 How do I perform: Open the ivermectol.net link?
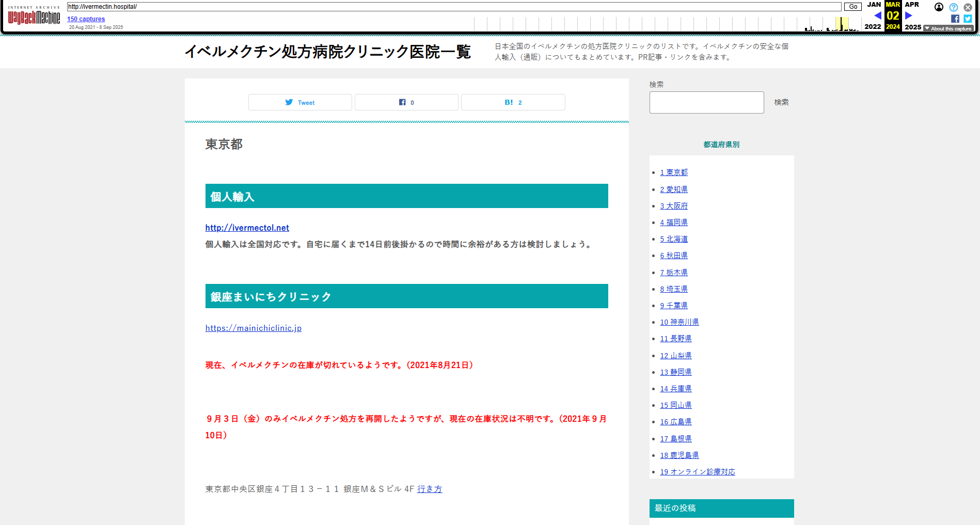click(247, 228)
